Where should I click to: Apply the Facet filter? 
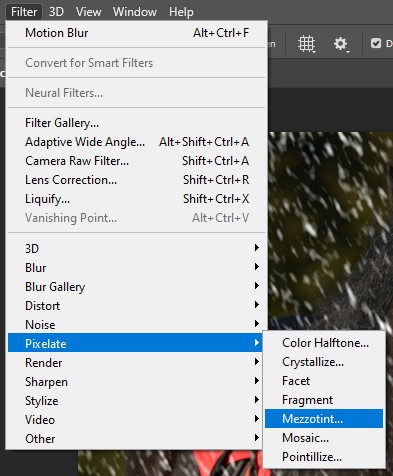[324, 381]
